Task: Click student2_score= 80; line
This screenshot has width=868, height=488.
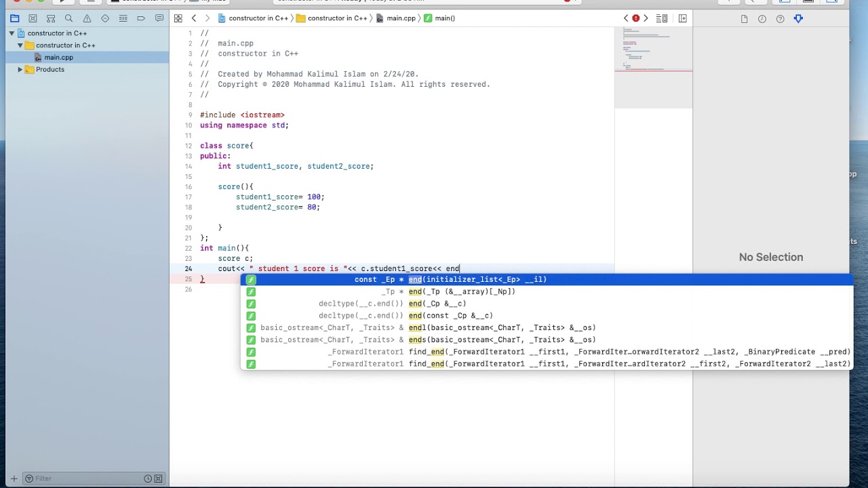Action: point(278,207)
